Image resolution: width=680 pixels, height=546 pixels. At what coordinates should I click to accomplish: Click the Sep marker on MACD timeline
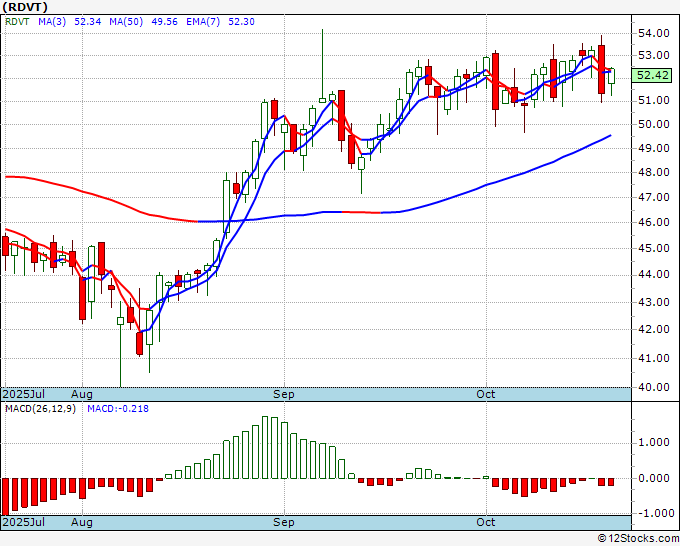coord(284,522)
